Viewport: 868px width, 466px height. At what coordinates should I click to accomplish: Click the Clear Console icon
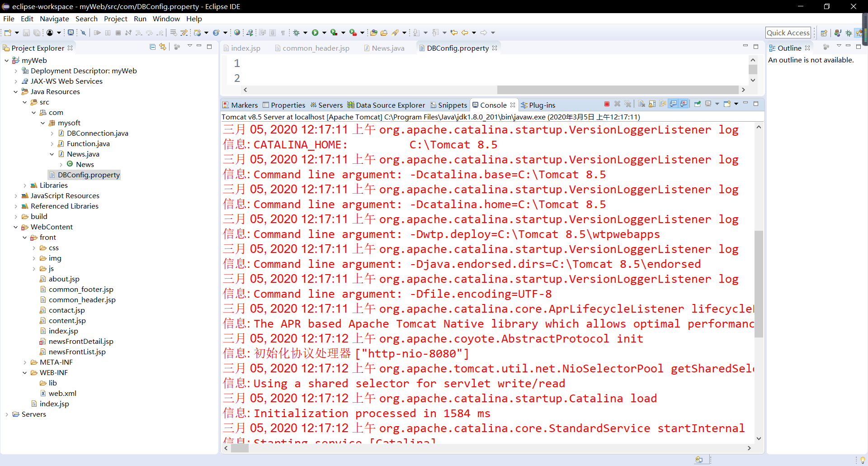(641, 104)
